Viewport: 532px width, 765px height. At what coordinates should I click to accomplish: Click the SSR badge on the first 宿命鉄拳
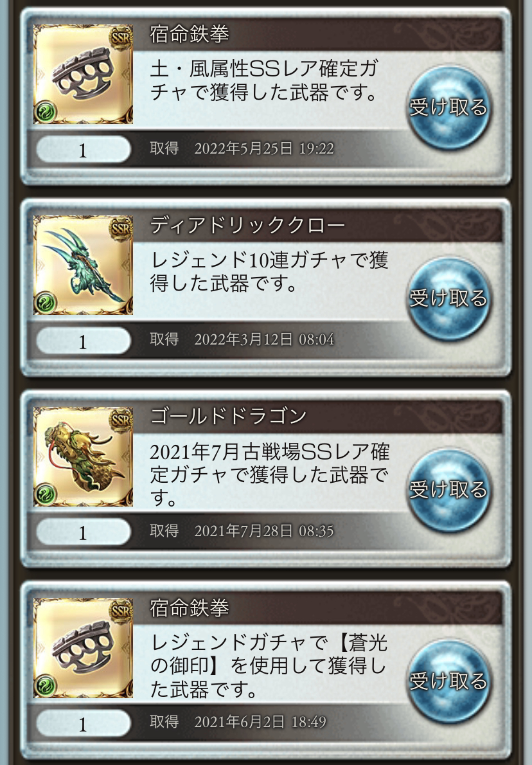point(120,38)
